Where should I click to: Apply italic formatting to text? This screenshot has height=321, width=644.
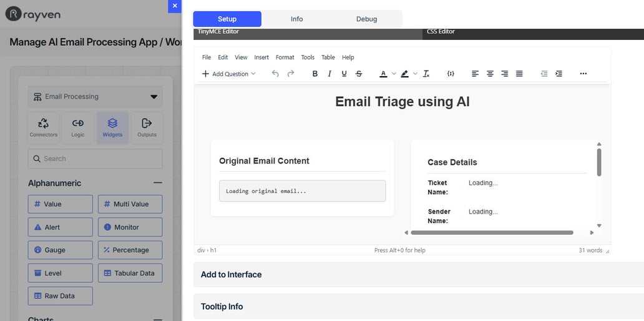pos(329,74)
